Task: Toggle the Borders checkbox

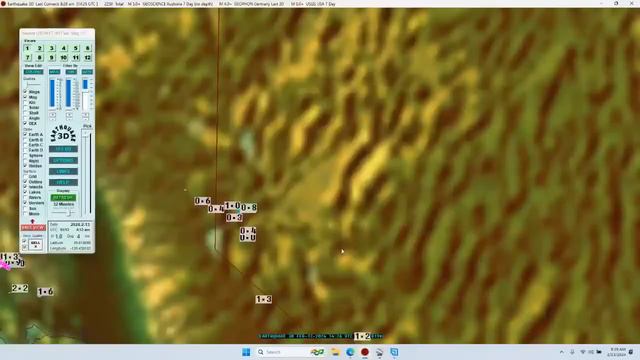Action: [25, 202]
